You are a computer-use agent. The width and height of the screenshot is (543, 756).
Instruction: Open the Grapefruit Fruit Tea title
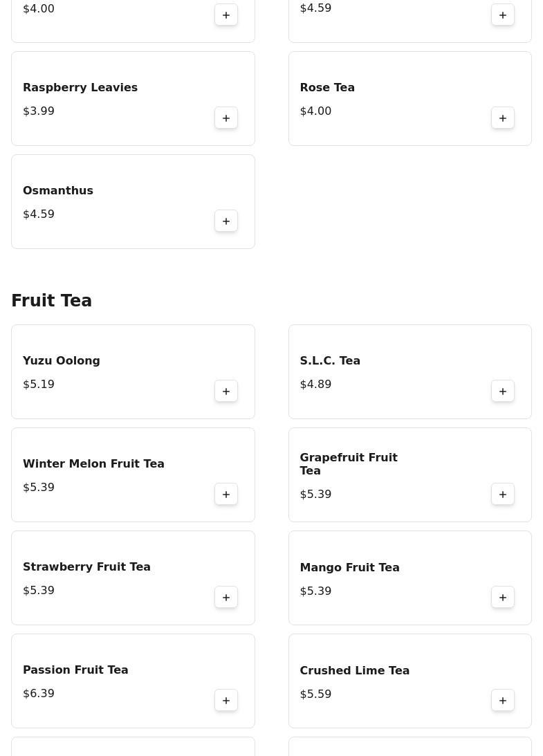(349, 464)
